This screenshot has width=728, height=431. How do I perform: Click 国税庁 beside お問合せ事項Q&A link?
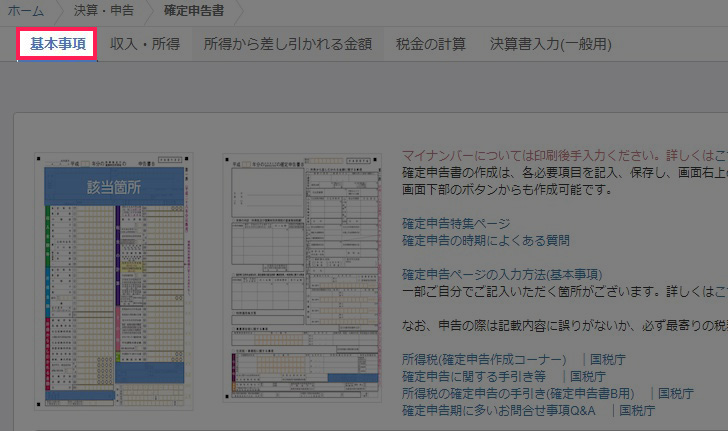pyautogui.click(x=637, y=410)
